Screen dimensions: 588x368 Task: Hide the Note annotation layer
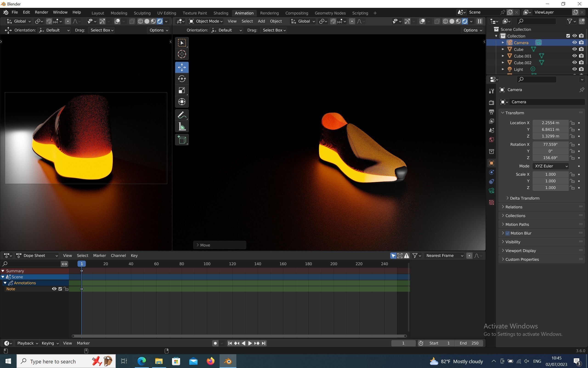54,289
